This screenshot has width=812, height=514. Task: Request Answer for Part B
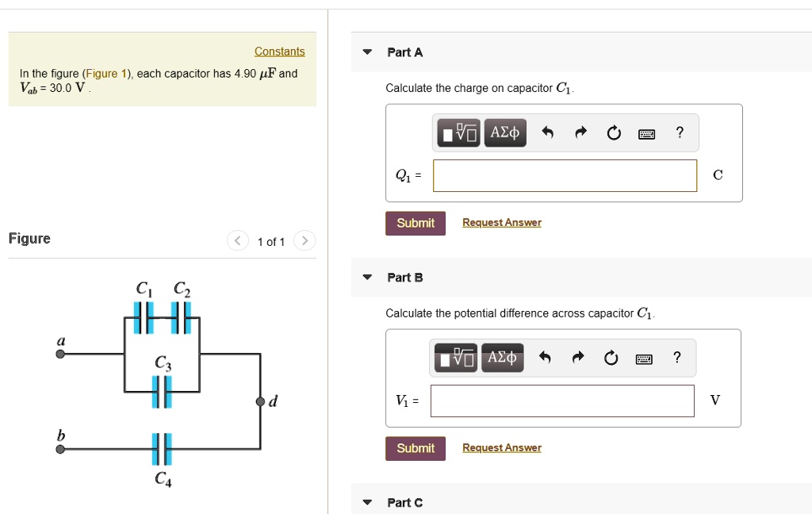point(501,447)
